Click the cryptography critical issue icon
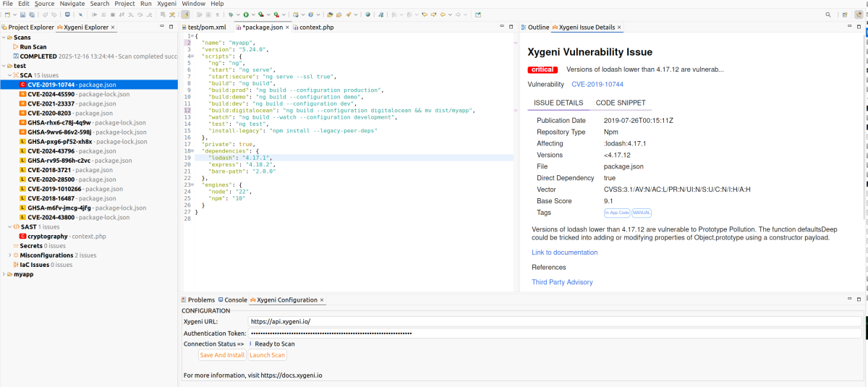The image size is (868, 387). [22, 236]
